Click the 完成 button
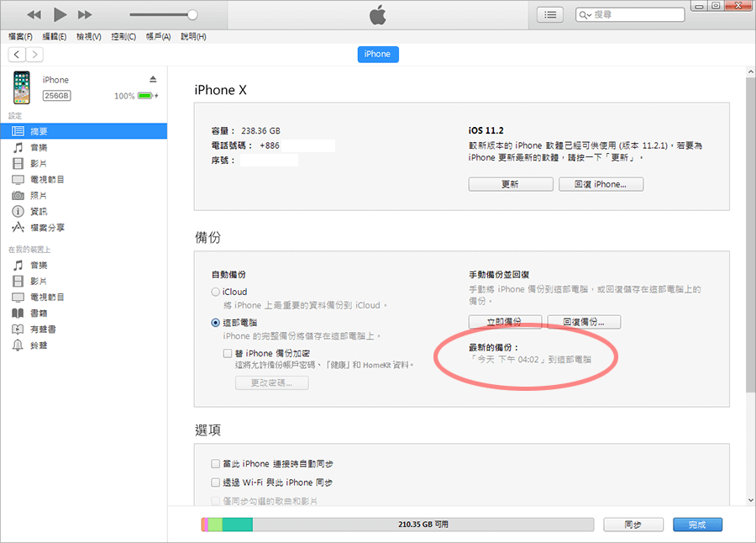The width and height of the screenshot is (756, 543). click(698, 525)
